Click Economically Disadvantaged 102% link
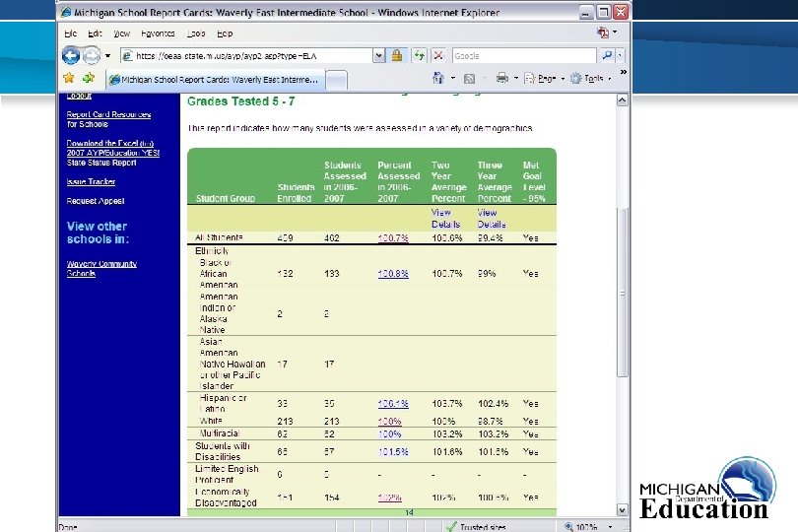The height and width of the screenshot is (532, 798). [389, 498]
